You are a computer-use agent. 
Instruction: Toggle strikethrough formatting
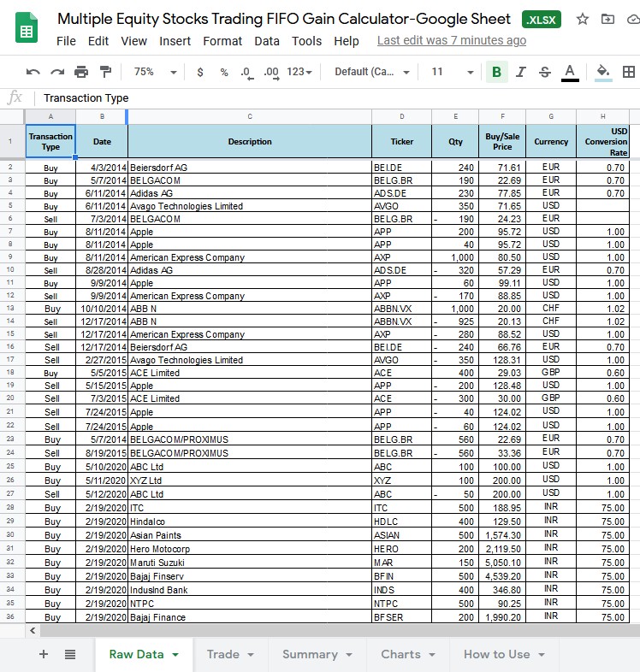[545, 72]
